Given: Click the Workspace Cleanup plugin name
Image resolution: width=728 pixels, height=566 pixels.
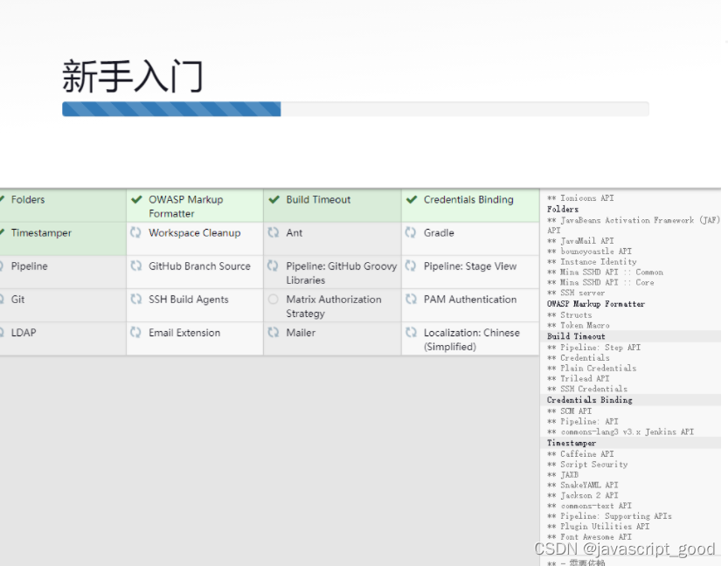Looking at the screenshot, I should (x=195, y=233).
